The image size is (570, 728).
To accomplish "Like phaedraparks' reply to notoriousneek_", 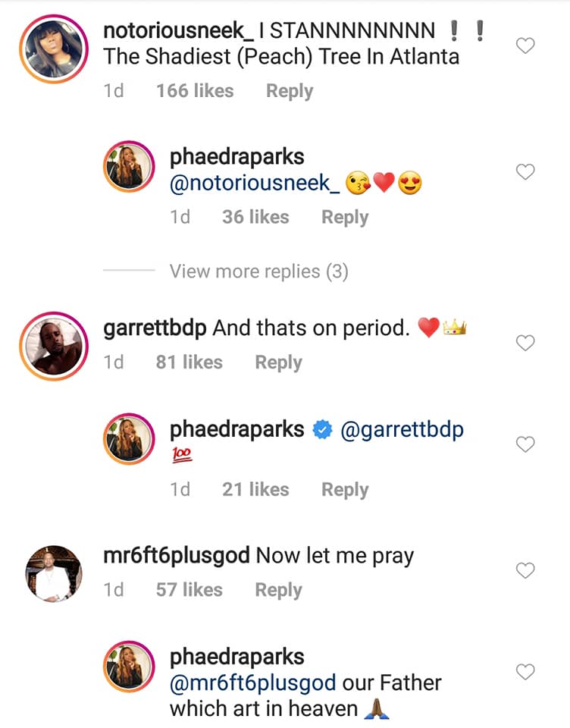I will pyautogui.click(x=525, y=172).
